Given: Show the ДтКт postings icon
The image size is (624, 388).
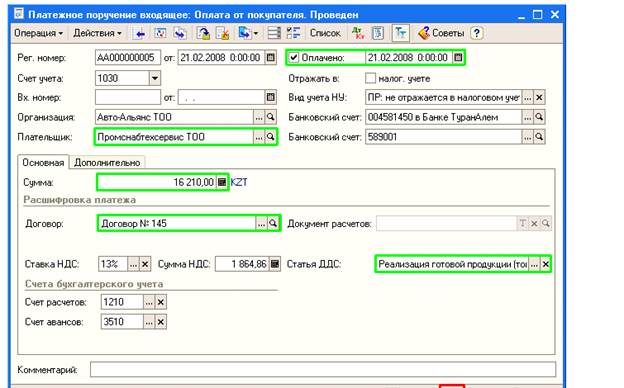Looking at the screenshot, I should coord(358,33).
